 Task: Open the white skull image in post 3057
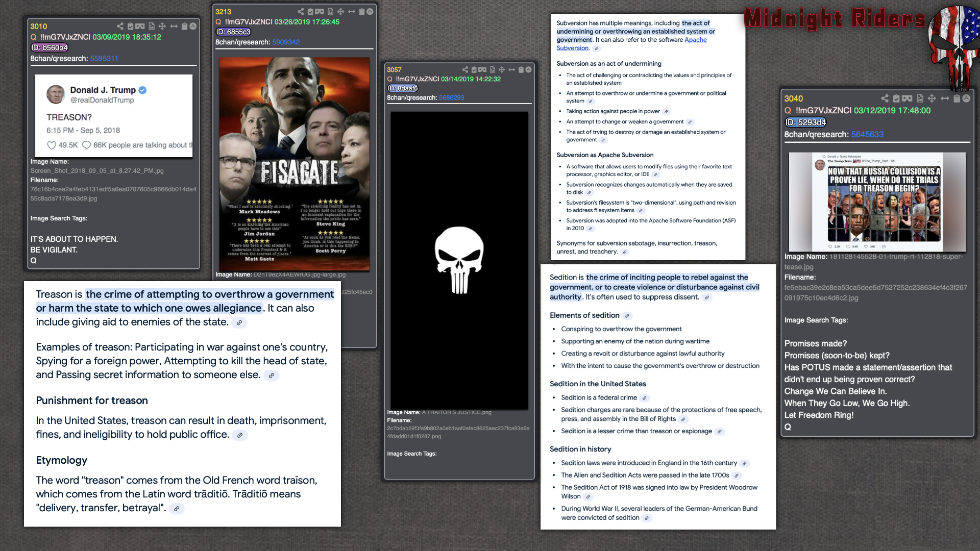(x=459, y=261)
